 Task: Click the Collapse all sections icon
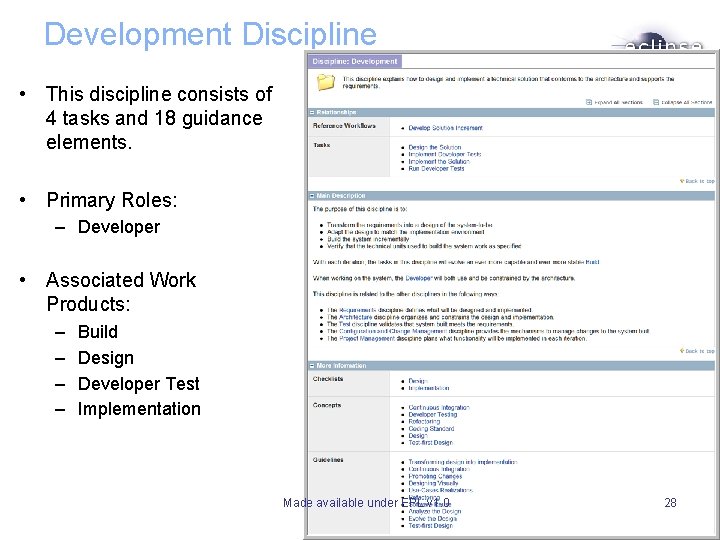click(x=656, y=102)
